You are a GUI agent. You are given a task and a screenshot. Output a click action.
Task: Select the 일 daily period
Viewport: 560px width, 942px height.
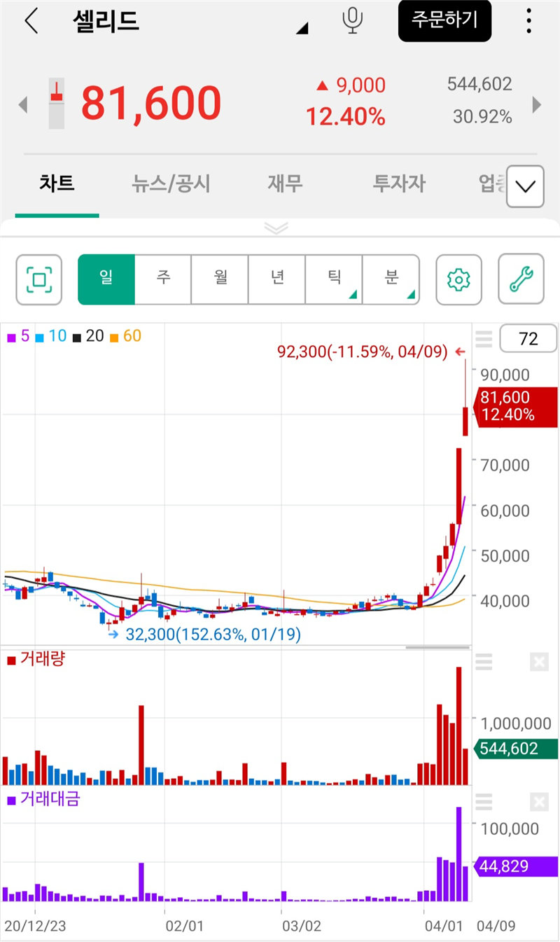[x=106, y=279]
